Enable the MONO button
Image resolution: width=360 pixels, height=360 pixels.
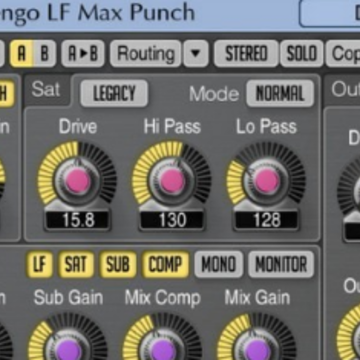point(219,265)
